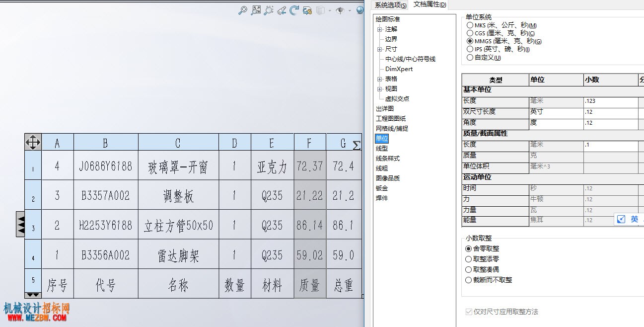This screenshot has height=327, width=644.
Task: Open the 钣金 settings entry
Action: click(x=382, y=188)
